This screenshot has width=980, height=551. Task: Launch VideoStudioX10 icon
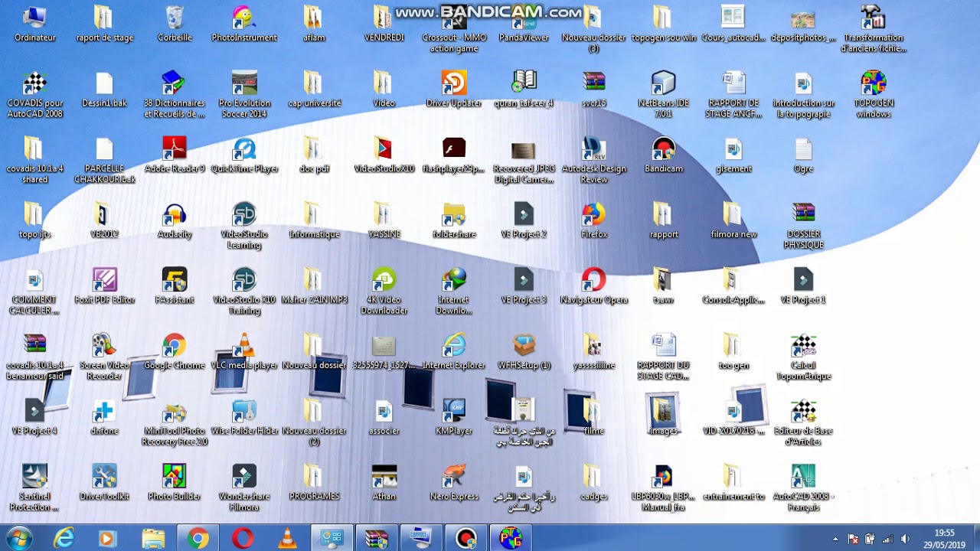pos(384,154)
